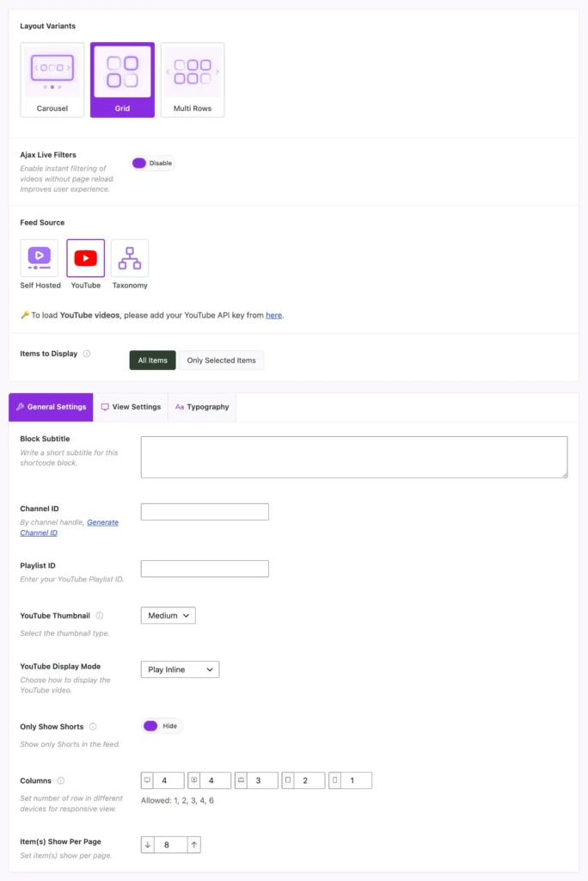Click info icon beside YouTube Thumbnail
The width and height of the screenshot is (588, 881).
point(100,615)
